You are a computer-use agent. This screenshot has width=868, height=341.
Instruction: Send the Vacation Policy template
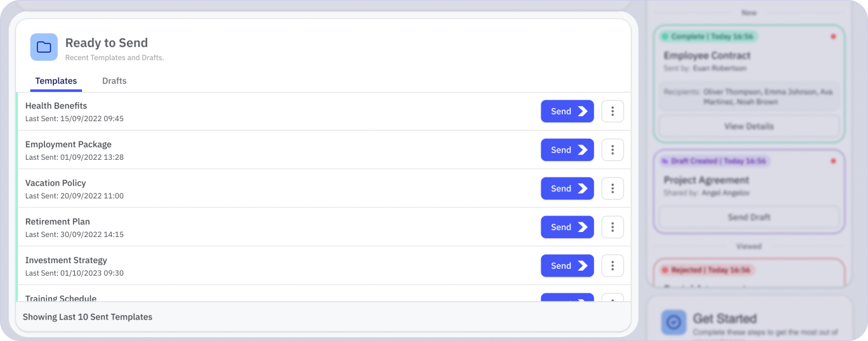click(x=567, y=189)
